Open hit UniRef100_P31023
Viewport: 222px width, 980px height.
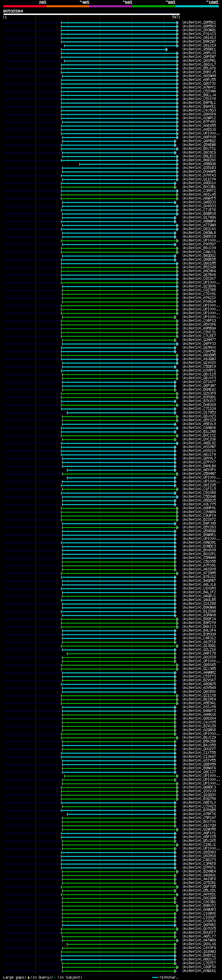pyautogui.click(x=199, y=34)
